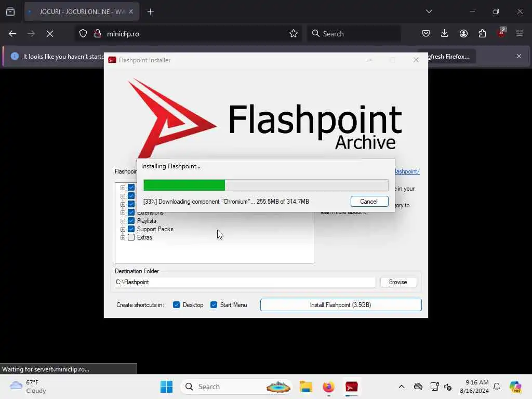Screen dimensions: 532x399
Task: Click the green installation progress bar
Action: tap(265, 185)
